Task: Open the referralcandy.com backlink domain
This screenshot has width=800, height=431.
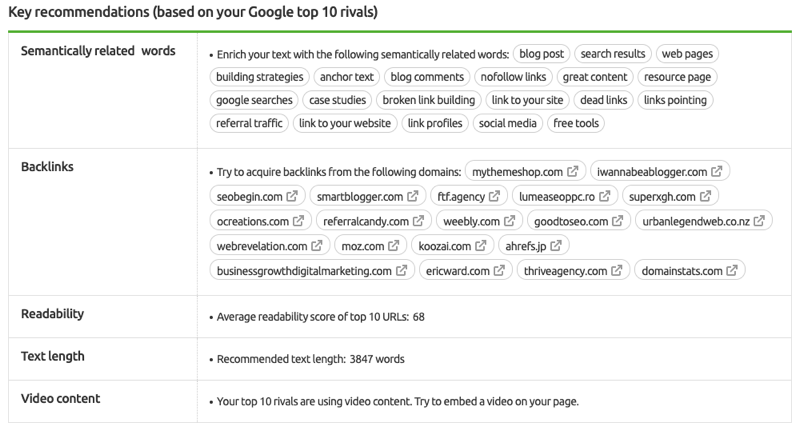Action: tap(365, 221)
